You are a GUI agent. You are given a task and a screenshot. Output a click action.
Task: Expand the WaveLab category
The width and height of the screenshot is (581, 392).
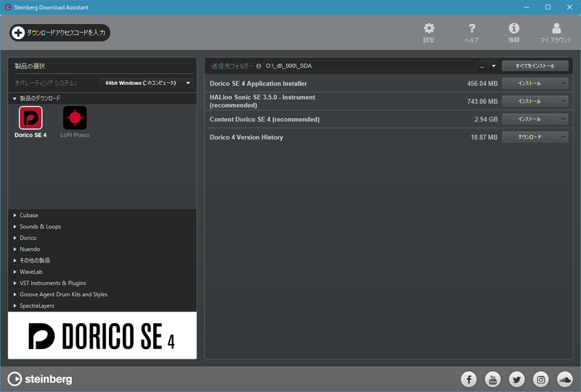click(x=15, y=271)
